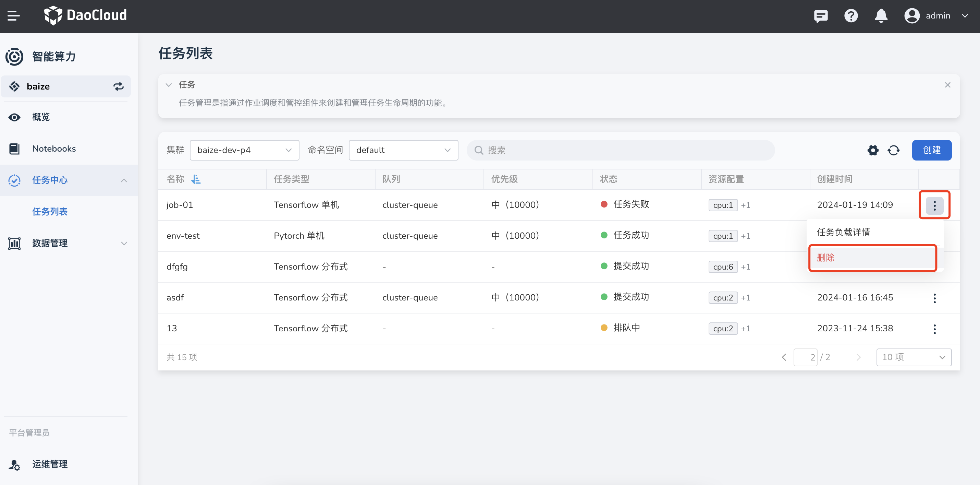
Task: Click the hamburger menu icon
Action: [x=14, y=16]
